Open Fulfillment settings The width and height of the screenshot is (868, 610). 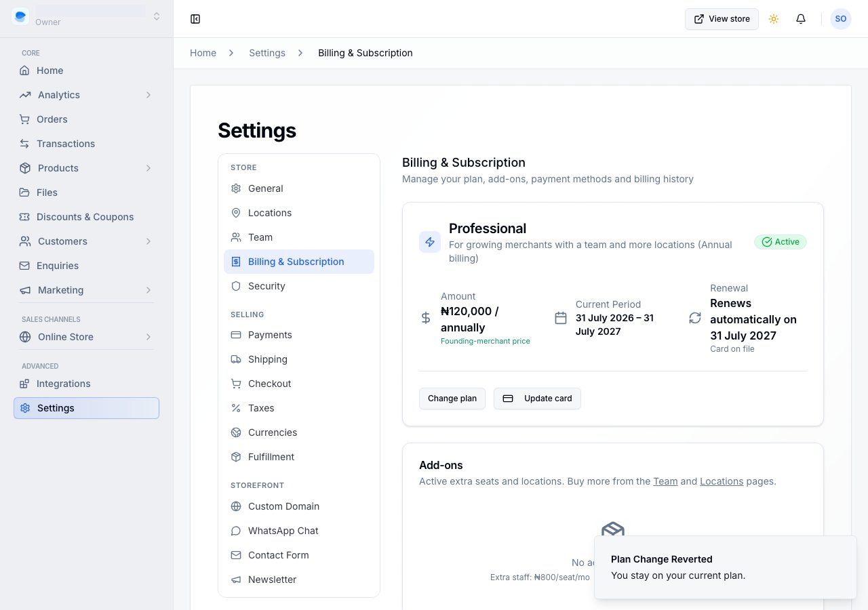click(299, 457)
